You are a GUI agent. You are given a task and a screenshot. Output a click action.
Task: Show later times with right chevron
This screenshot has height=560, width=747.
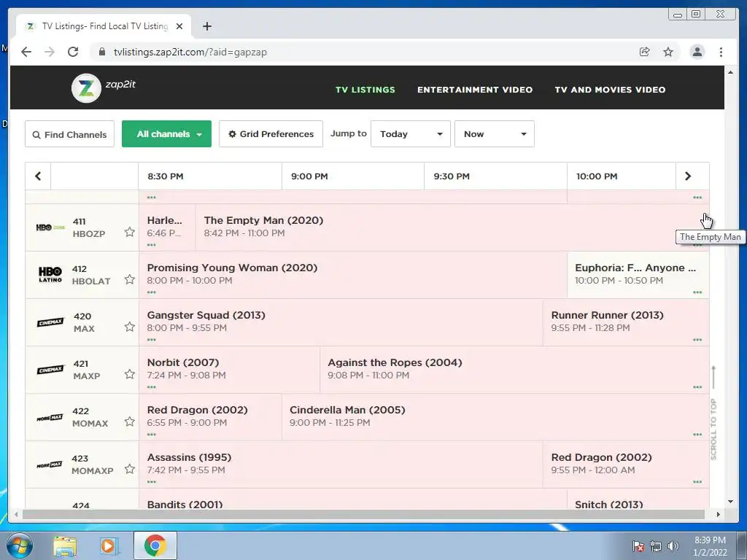687,176
